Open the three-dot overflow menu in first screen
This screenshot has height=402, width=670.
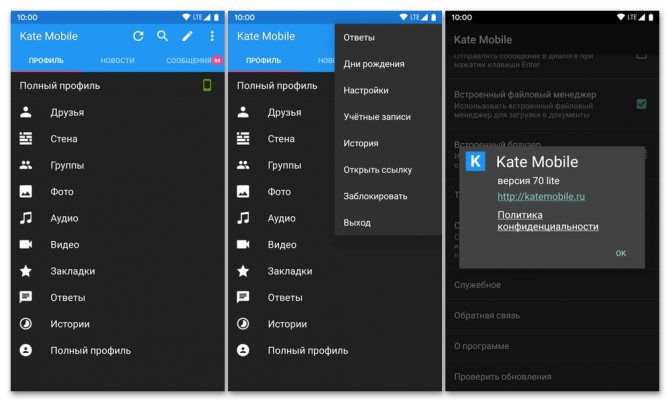point(212,36)
